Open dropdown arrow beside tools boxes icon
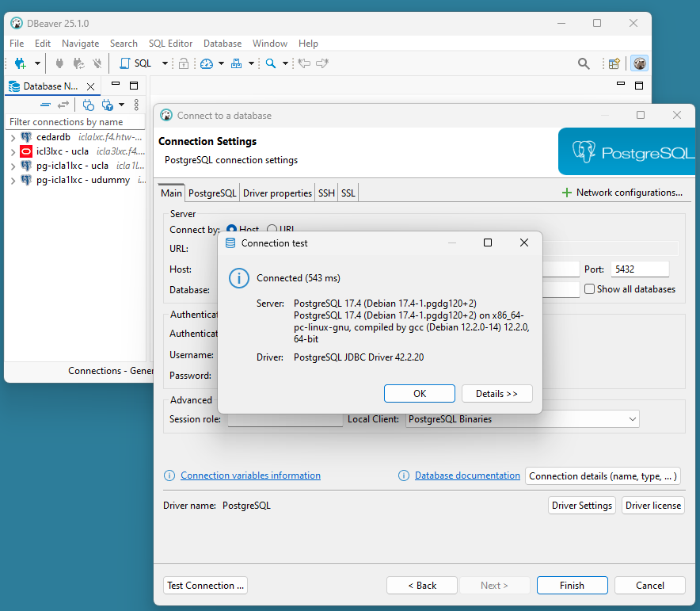 [x=251, y=63]
